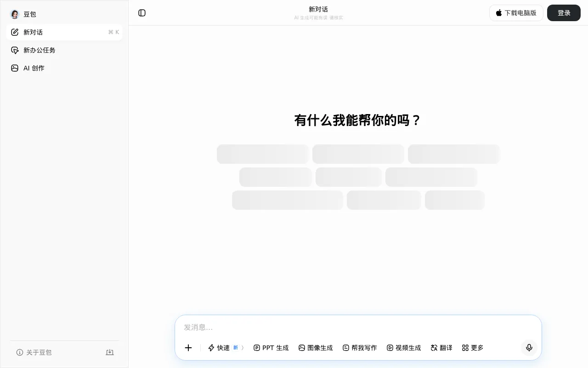Click the 下载电脑版 button
Viewport: 588px width, 368px height.
(x=516, y=13)
